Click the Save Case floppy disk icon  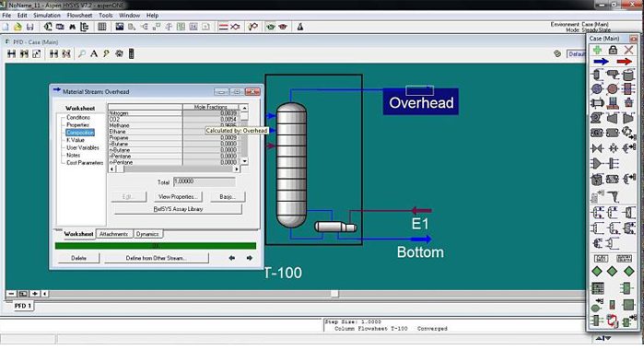pos(30,27)
